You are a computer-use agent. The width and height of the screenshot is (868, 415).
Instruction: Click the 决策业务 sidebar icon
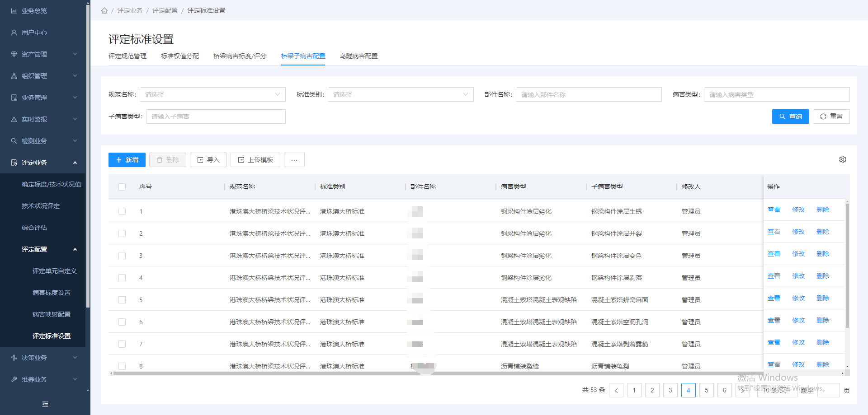[x=14, y=358]
